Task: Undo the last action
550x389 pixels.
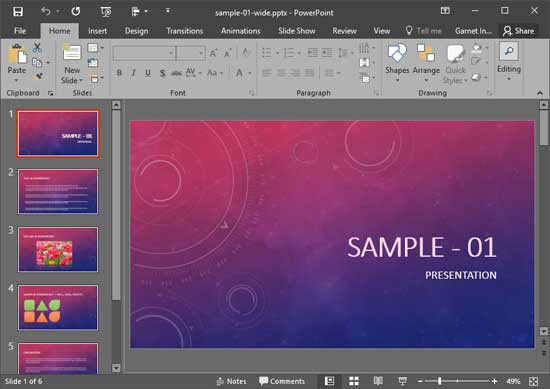Action: (46, 11)
